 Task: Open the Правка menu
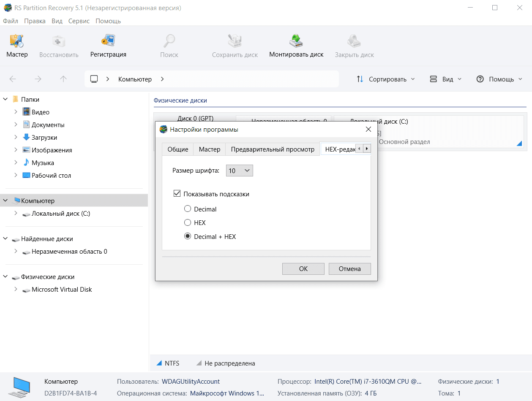click(x=35, y=21)
